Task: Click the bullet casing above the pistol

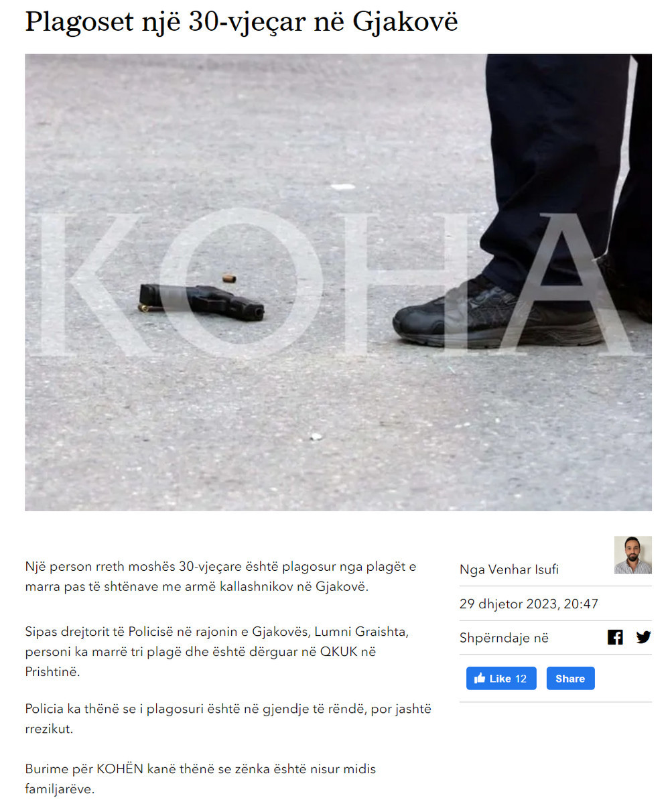Action: coord(229,277)
